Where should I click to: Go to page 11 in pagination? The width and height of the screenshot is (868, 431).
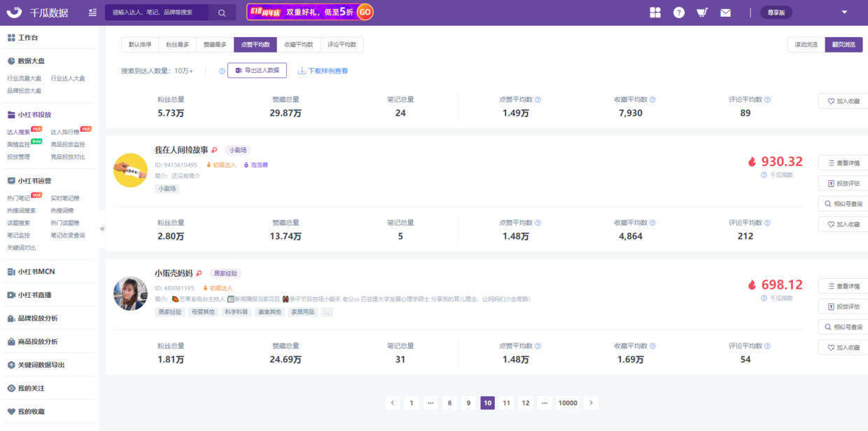point(507,403)
